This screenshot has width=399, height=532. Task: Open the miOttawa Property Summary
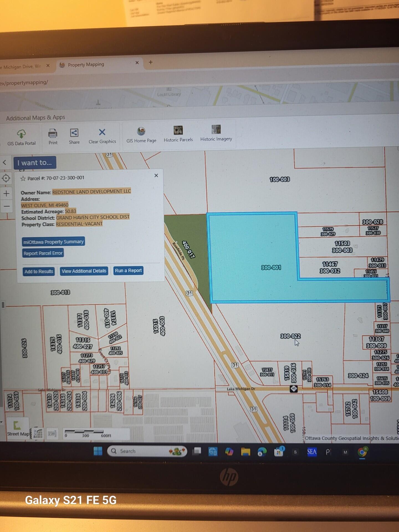pyautogui.click(x=53, y=242)
